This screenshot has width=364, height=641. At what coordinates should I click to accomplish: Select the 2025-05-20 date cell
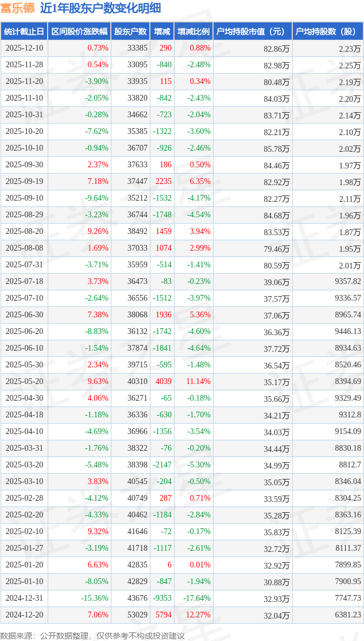coord(24,382)
